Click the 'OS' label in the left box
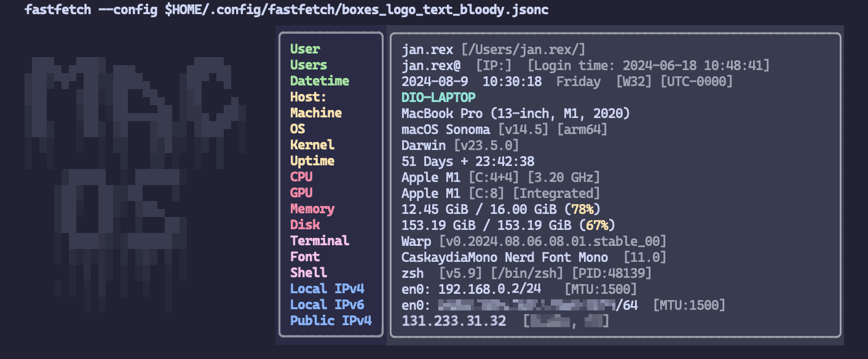 click(x=298, y=129)
